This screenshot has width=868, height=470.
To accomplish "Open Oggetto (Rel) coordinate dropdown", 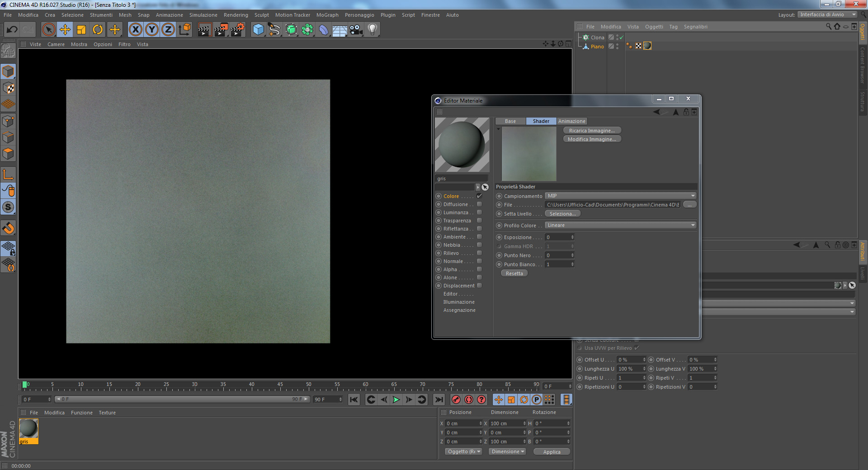I will 464,451.
